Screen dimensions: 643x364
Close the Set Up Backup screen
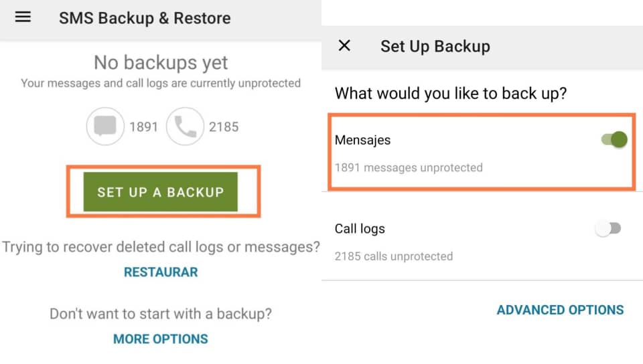point(344,45)
